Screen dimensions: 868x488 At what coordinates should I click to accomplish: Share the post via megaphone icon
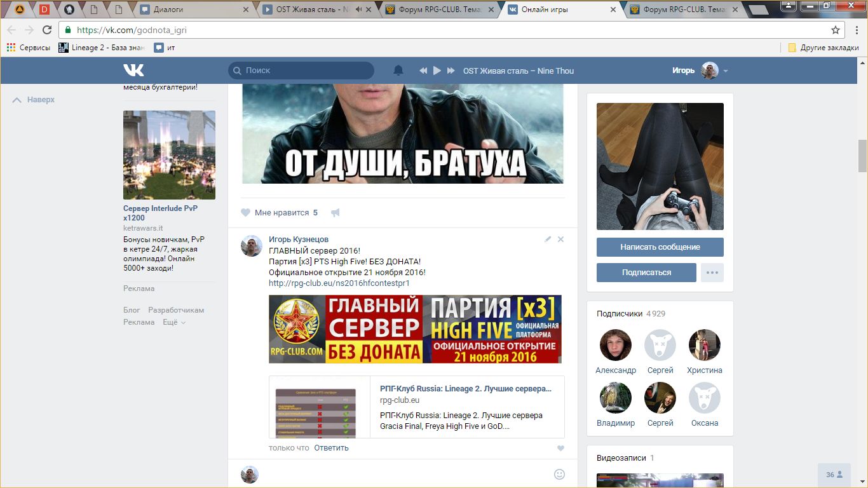click(x=336, y=213)
